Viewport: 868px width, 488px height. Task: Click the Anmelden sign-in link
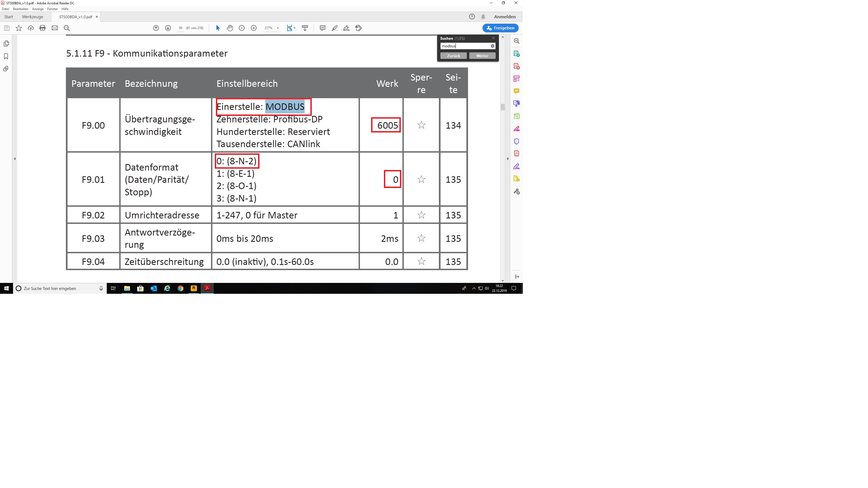pyautogui.click(x=505, y=17)
